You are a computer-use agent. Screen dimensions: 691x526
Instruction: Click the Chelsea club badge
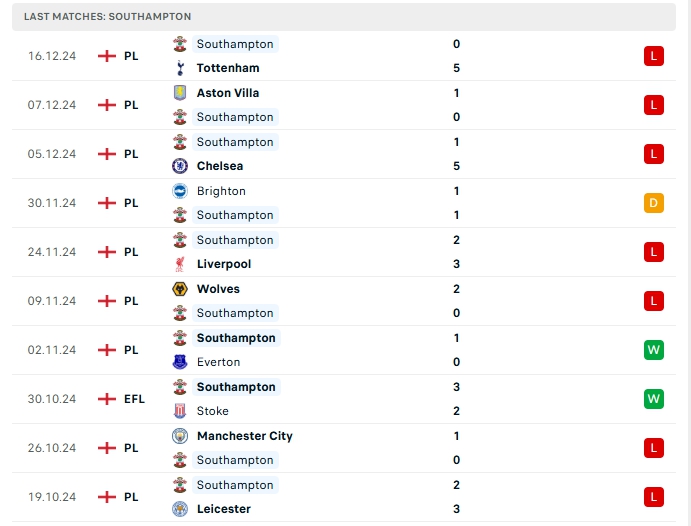tap(180, 166)
